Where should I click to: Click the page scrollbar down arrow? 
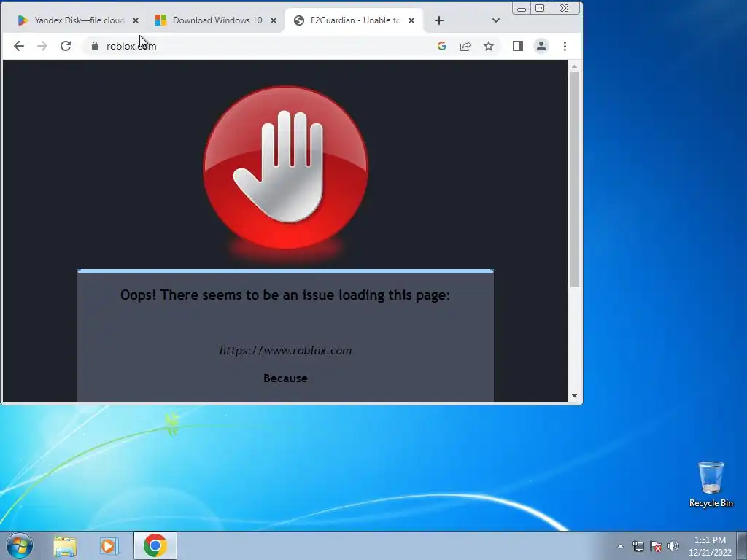574,396
